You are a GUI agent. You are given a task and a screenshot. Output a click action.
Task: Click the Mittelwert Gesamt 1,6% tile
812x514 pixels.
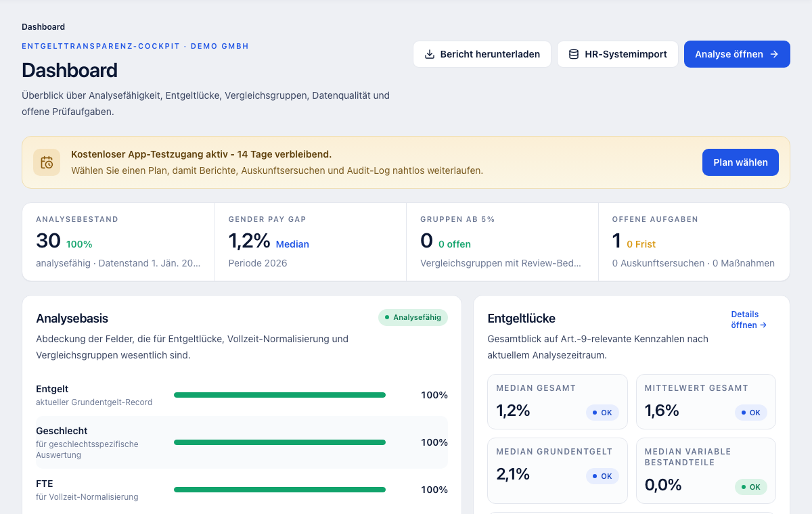point(706,402)
